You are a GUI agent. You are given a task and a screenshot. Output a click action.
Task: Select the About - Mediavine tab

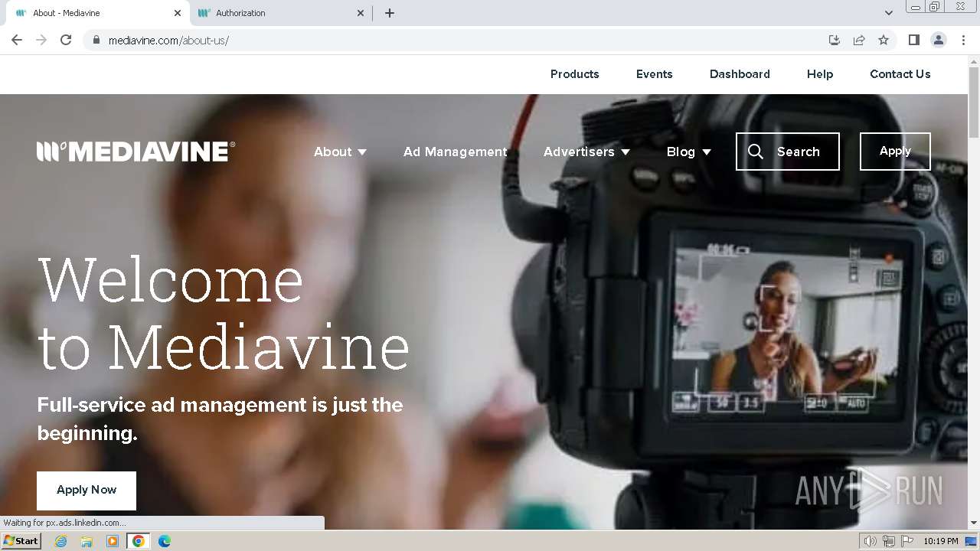pos(96,13)
